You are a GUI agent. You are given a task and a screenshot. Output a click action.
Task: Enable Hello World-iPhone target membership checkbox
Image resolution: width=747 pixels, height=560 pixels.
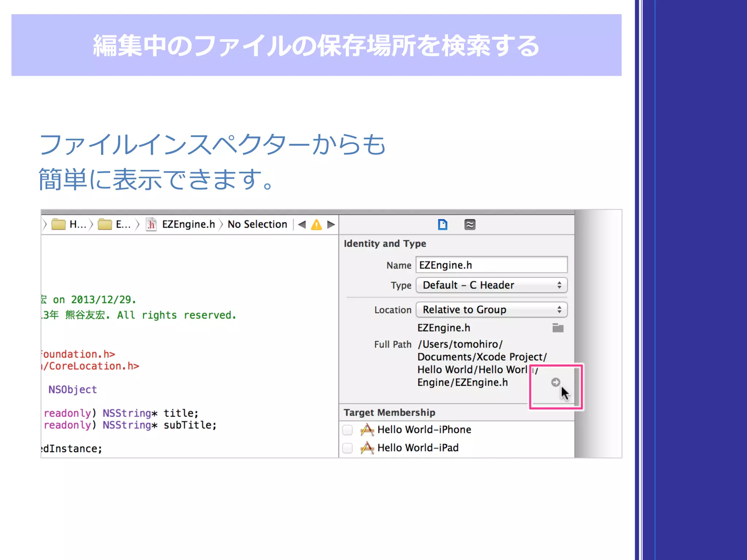[347, 430]
